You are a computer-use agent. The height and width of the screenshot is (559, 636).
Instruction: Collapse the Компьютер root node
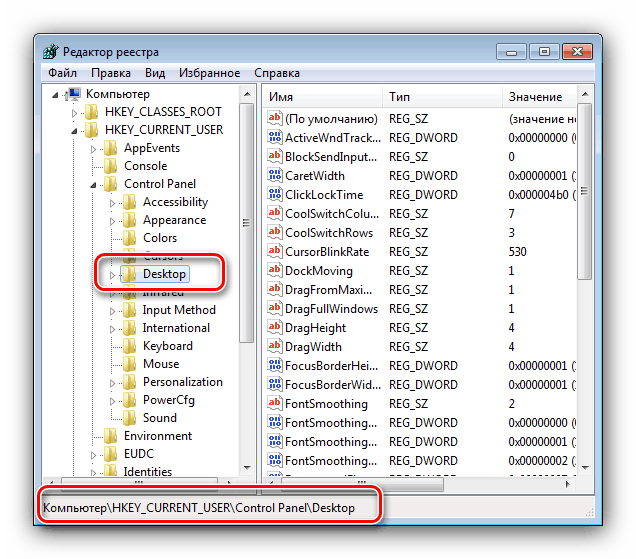pos(55,95)
